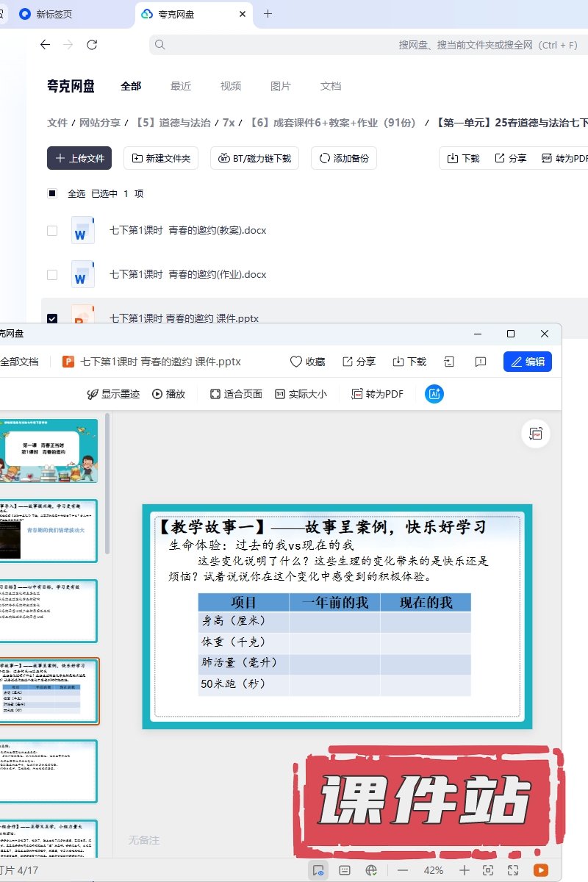Click the 上传文件 button
This screenshot has width=588, height=882.
[79, 158]
